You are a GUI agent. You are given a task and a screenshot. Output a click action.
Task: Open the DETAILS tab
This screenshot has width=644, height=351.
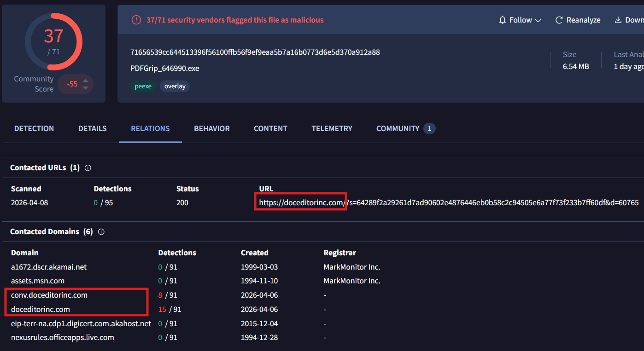point(93,129)
